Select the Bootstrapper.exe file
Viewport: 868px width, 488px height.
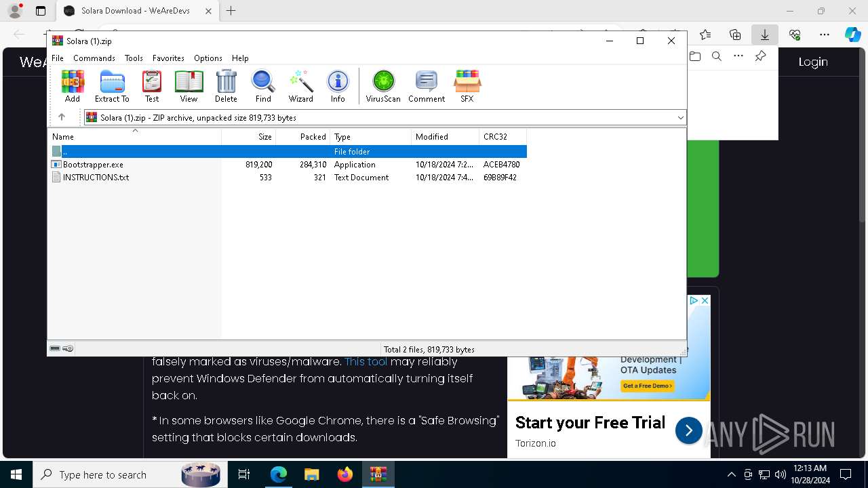(93, 165)
